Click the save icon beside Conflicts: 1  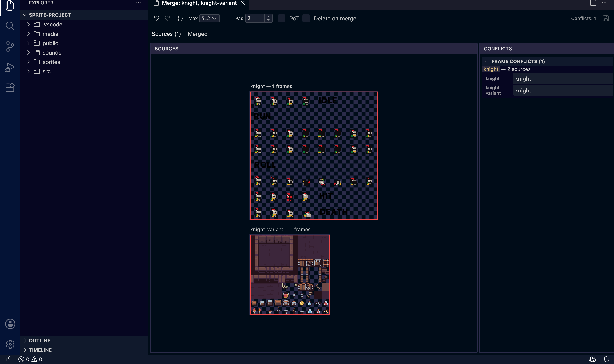pos(606,18)
